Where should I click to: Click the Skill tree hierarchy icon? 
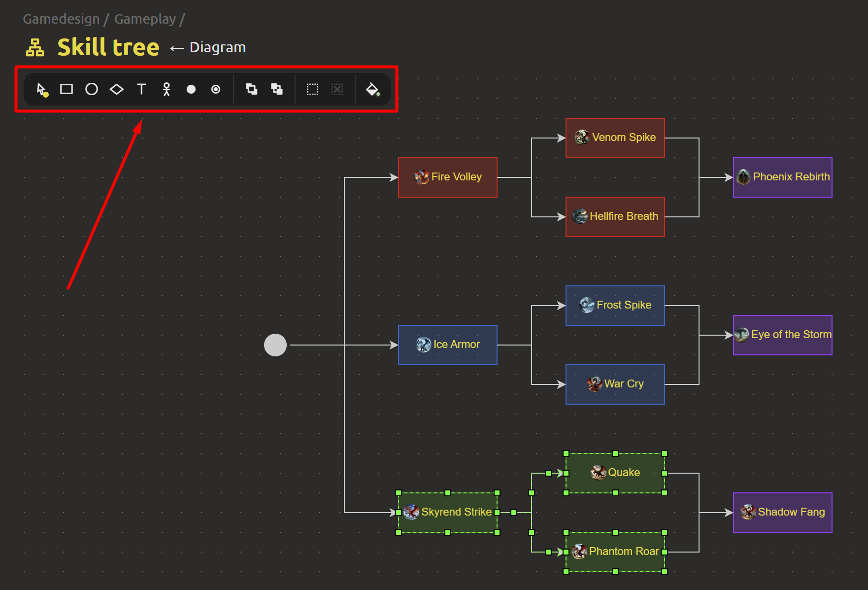pyautogui.click(x=35, y=48)
